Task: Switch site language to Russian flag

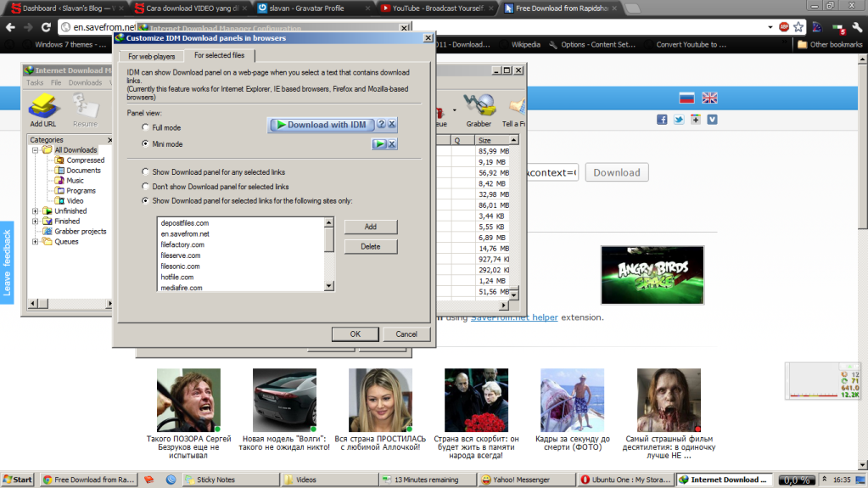Action: (x=686, y=98)
